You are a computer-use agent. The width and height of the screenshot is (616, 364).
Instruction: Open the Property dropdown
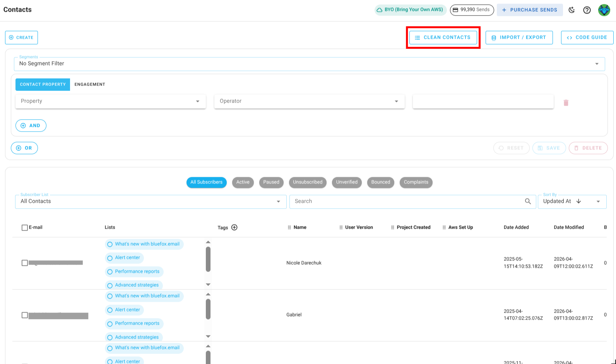(111, 101)
